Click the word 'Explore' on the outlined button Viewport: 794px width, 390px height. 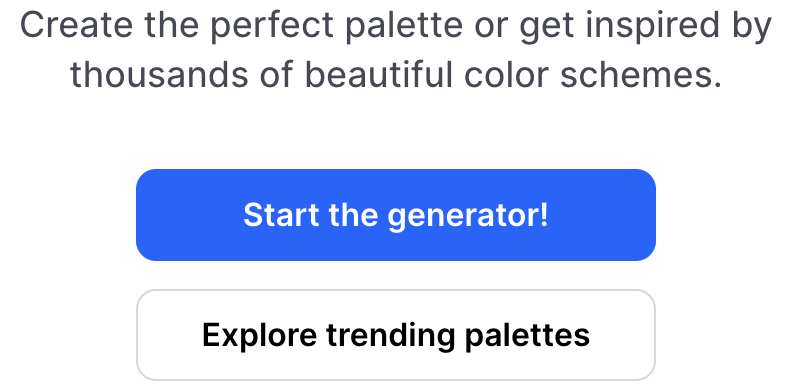(259, 336)
